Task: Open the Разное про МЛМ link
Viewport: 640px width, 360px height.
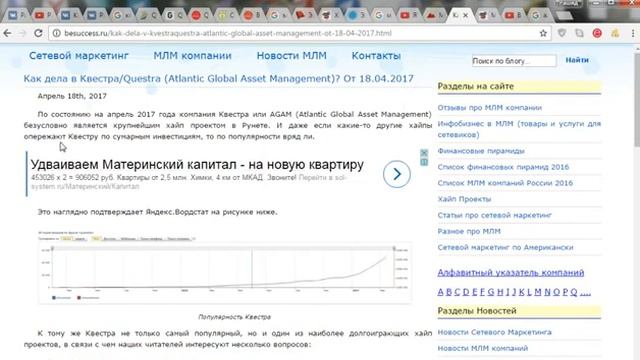Action: click(469, 231)
